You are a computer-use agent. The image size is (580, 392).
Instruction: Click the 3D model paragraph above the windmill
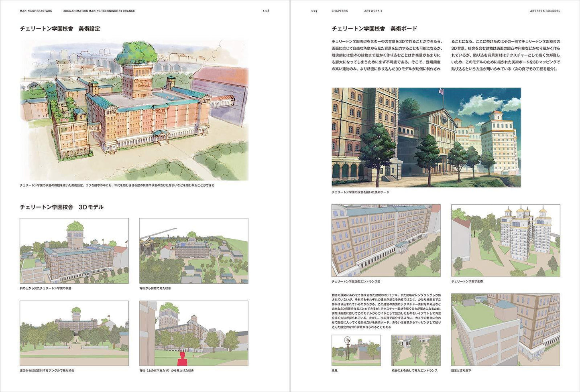[387, 311]
